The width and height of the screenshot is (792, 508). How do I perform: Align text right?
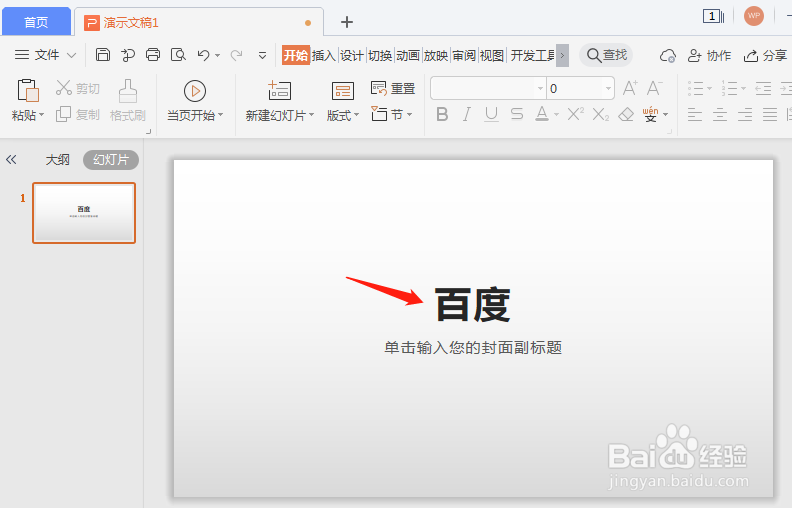coord(745,115)
